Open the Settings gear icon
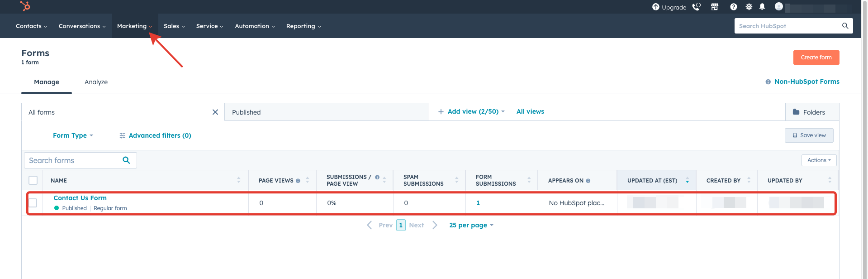This screenshot has height=279, width=868. coord(749,7)
